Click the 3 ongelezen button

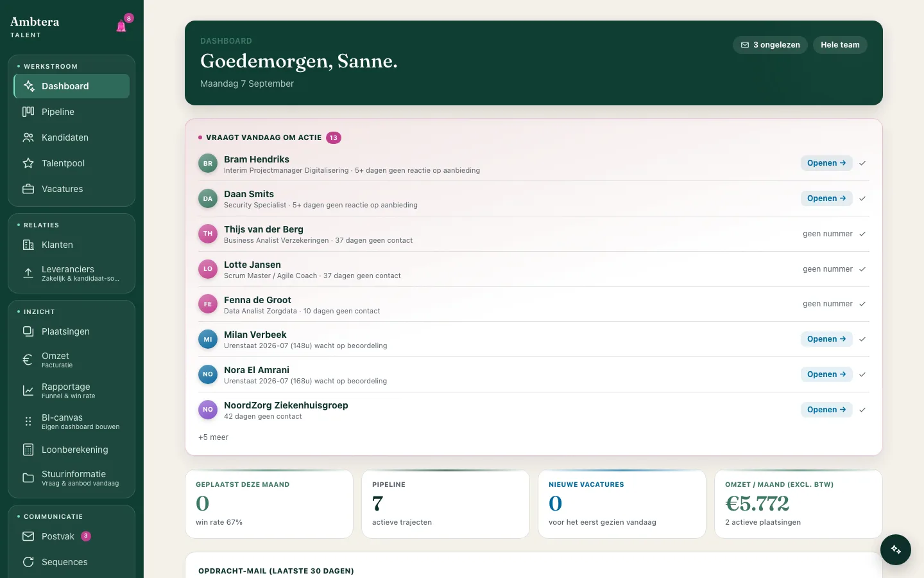pyautogui.click(x=770, y=45)
